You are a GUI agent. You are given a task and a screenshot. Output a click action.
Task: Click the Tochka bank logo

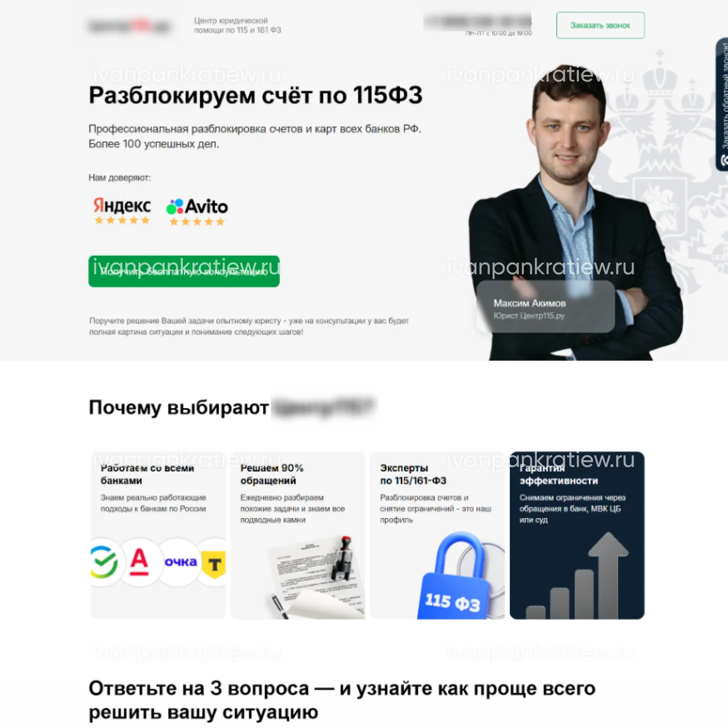[180, 562]
